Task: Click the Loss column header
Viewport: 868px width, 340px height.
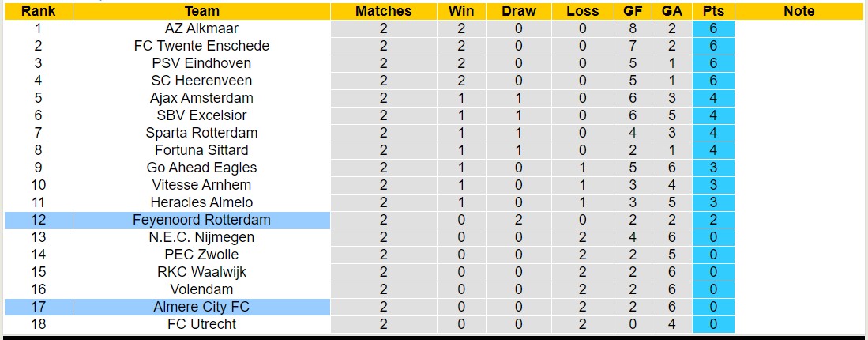Action: [x=582, y=11]
